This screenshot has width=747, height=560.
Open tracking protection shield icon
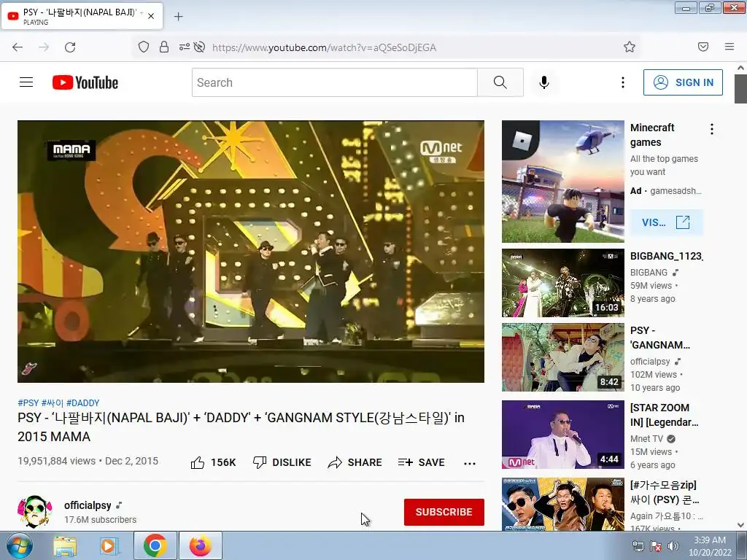[144, 47]
